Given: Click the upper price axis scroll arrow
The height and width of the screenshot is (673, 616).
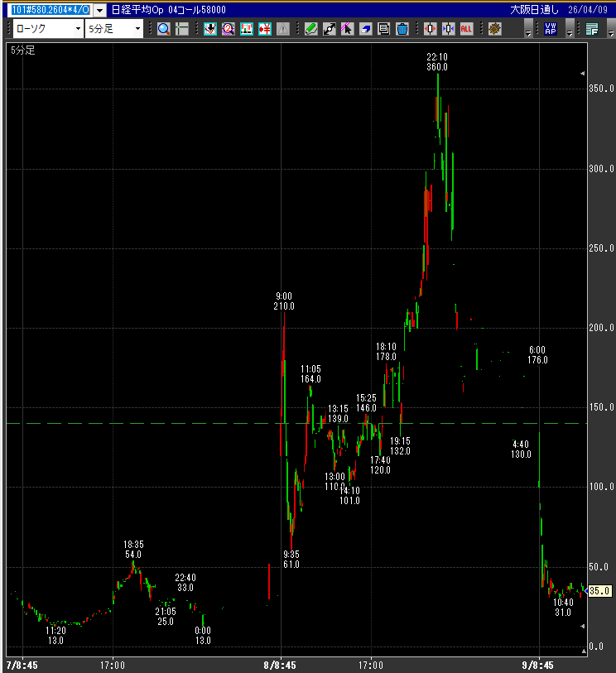Looking at the screenshot, I should point(583,74).
